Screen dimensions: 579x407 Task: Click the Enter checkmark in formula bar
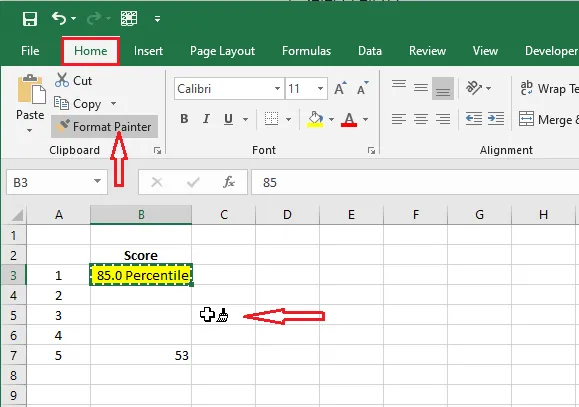coord(193,182)
